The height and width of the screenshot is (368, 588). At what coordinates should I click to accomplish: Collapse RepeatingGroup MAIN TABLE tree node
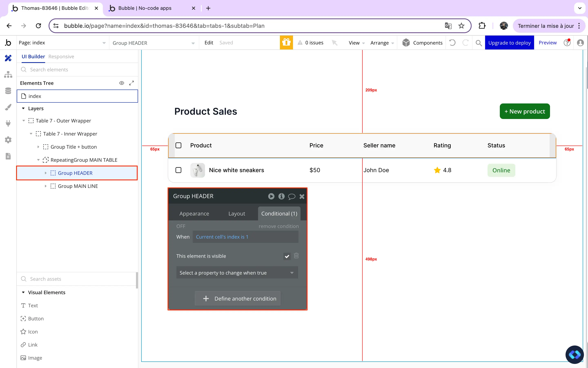point(38,160)
